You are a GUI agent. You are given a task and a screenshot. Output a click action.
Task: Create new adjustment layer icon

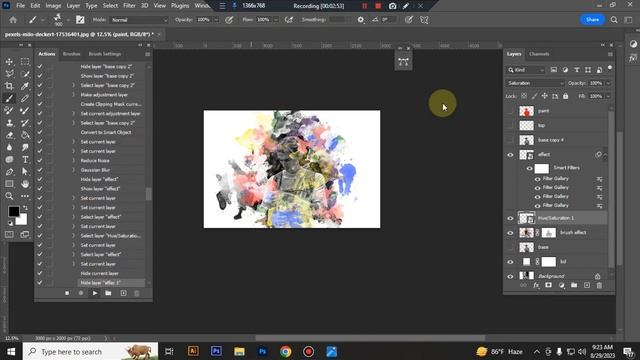pyautogui.click(x=561, y=285)
